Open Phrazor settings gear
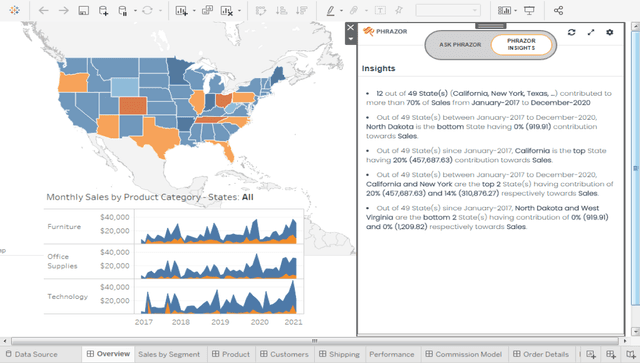 [609, 32]
